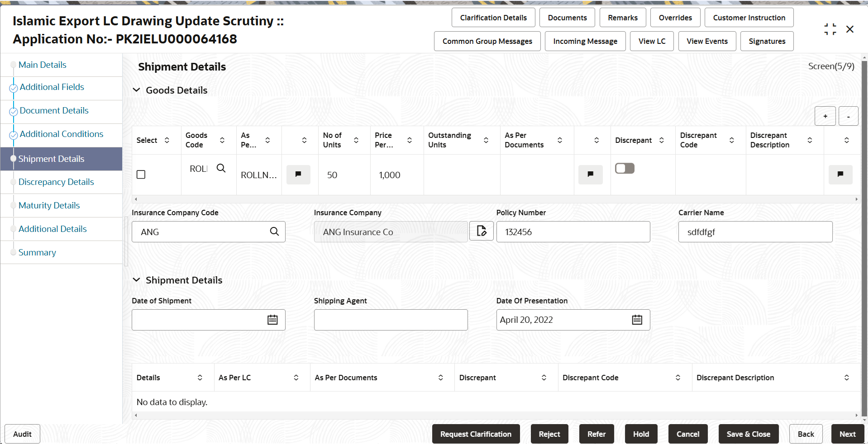
Task: Sort the As Per LC column
Action: point(296,378)
